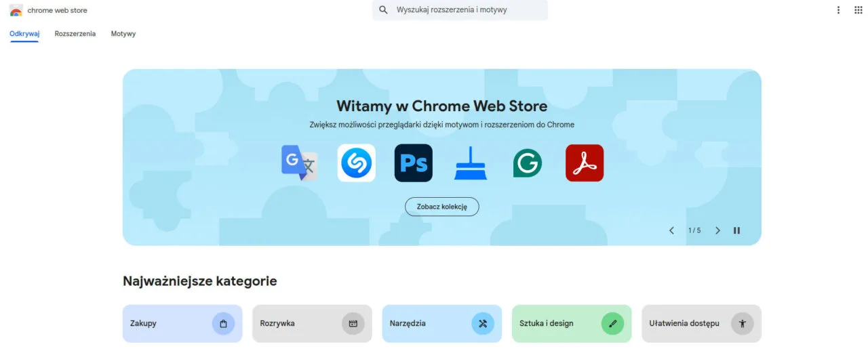Open the Rozrywka category
The height and width of the screenshot is (355, 868).
point(312,323)
